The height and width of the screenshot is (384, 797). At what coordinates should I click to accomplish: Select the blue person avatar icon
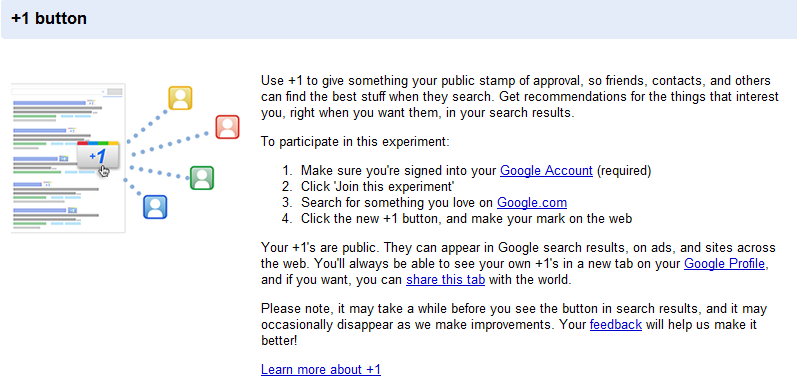[x=155, y=207]
